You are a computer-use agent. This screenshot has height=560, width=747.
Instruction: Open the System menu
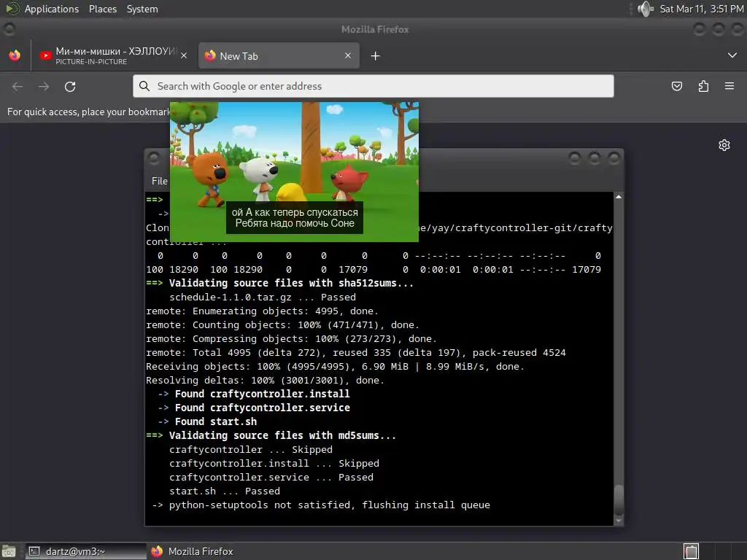tap(142, 9)
